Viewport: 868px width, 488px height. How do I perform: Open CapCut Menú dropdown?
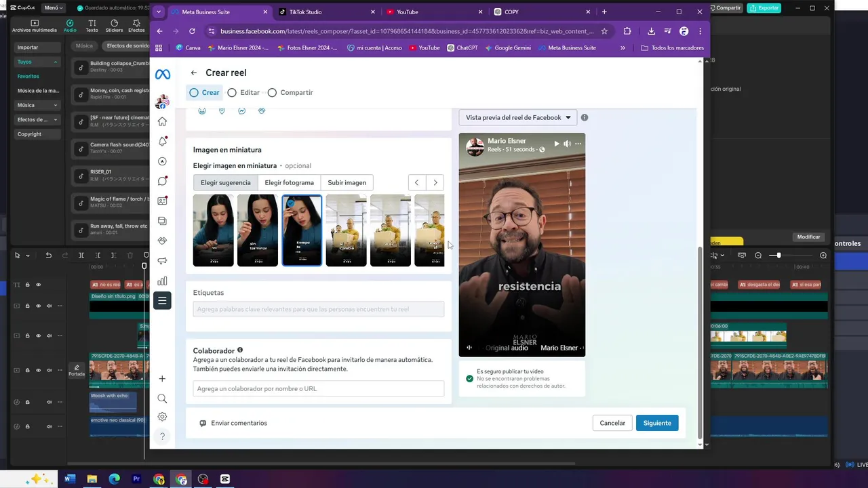[x=53, y=8]
